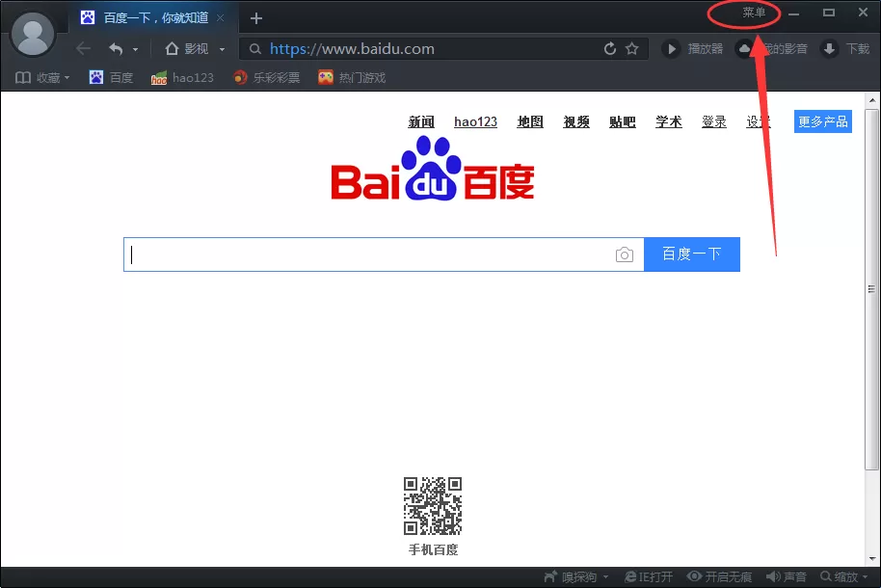Expand the 影视 home dropdown arrow
The image size is (881, 588).
pos(222,49)
